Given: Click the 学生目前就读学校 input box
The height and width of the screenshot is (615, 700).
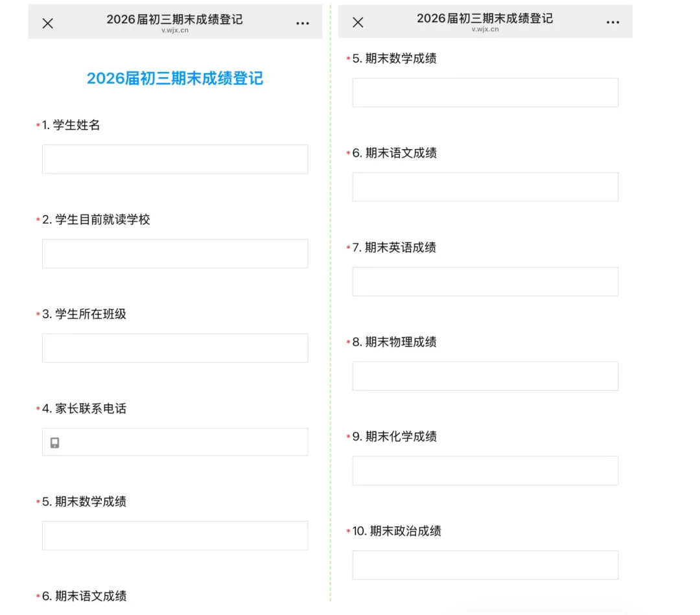Looking at the screenshot, I should pos(174,253).
